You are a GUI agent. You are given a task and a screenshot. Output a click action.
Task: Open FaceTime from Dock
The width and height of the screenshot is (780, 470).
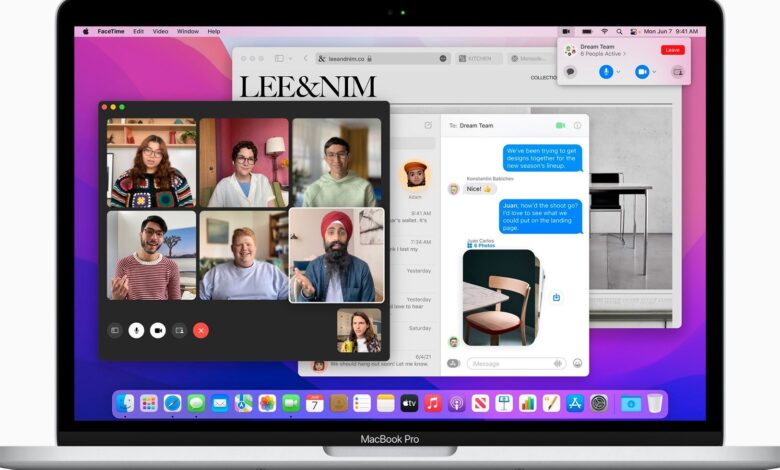[291, 403]
